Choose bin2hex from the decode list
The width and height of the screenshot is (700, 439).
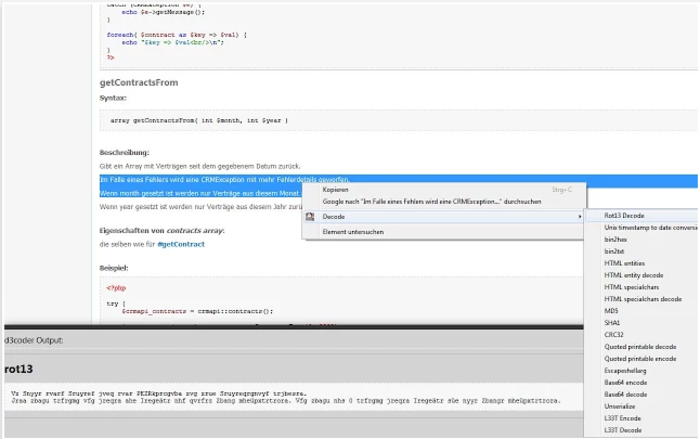617,239
